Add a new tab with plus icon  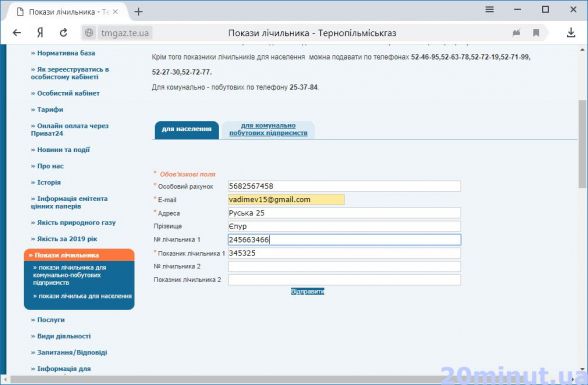click(138, 12)
